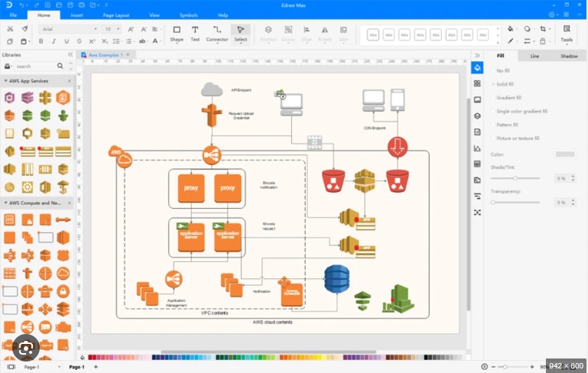Open the Tools button in ribbon
The height and width of the screenshot is (373, 588).
pyautogui.click(x=567, y=34)
